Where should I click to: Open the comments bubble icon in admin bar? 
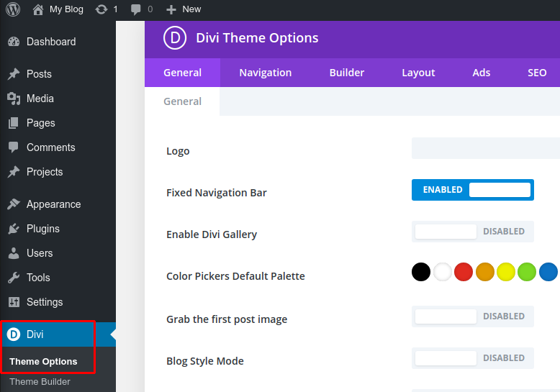(x=136, y=9)
